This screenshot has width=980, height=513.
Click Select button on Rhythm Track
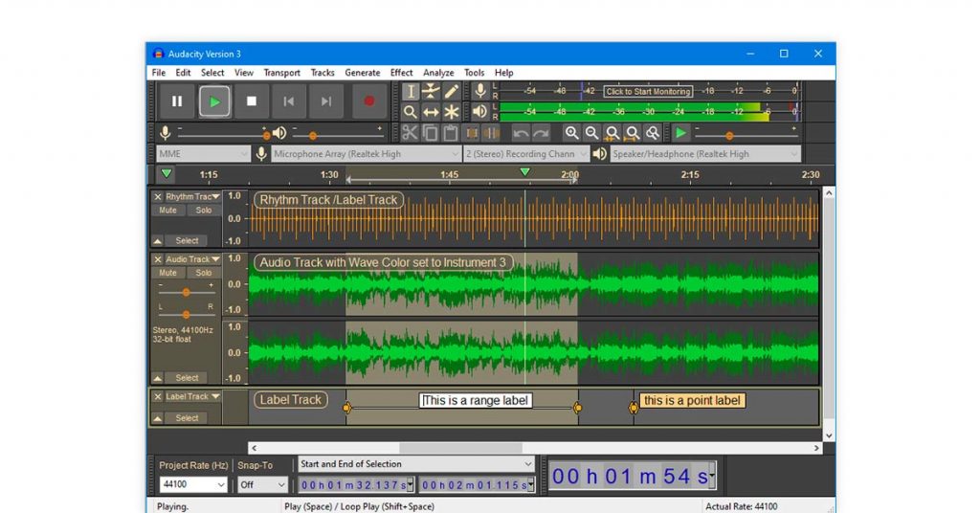click(x=187, y=240)
